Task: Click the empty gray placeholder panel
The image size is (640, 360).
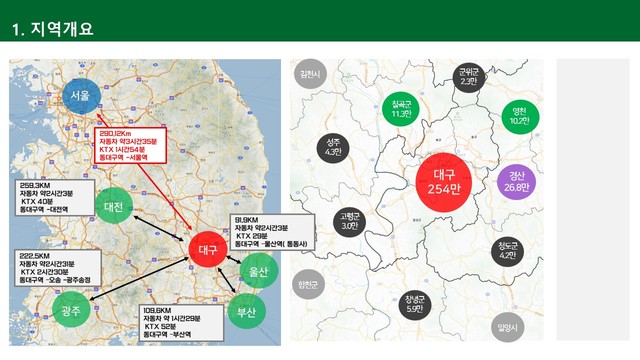Action: 593,199
